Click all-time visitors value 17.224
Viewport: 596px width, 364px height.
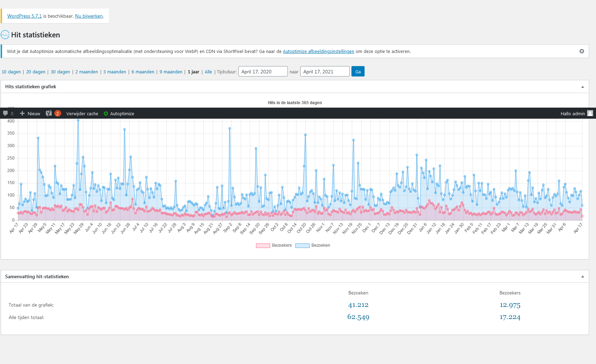[x=510, y=317]
